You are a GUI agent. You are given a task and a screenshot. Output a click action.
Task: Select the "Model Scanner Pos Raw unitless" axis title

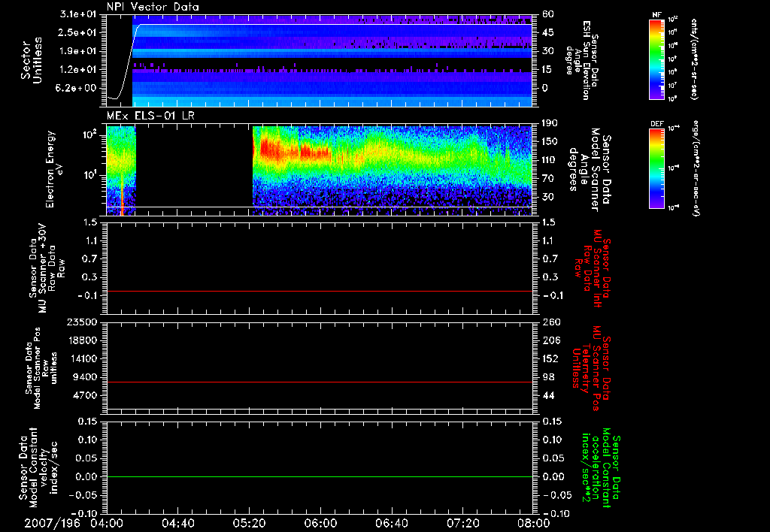pos(41,368)
